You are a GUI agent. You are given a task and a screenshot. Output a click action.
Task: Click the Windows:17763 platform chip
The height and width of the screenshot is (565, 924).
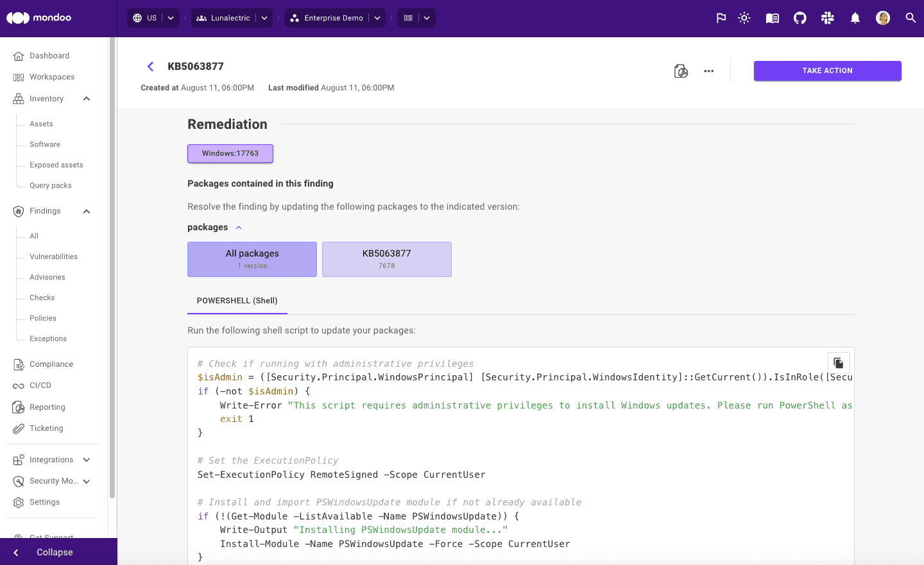click(230, 153)
